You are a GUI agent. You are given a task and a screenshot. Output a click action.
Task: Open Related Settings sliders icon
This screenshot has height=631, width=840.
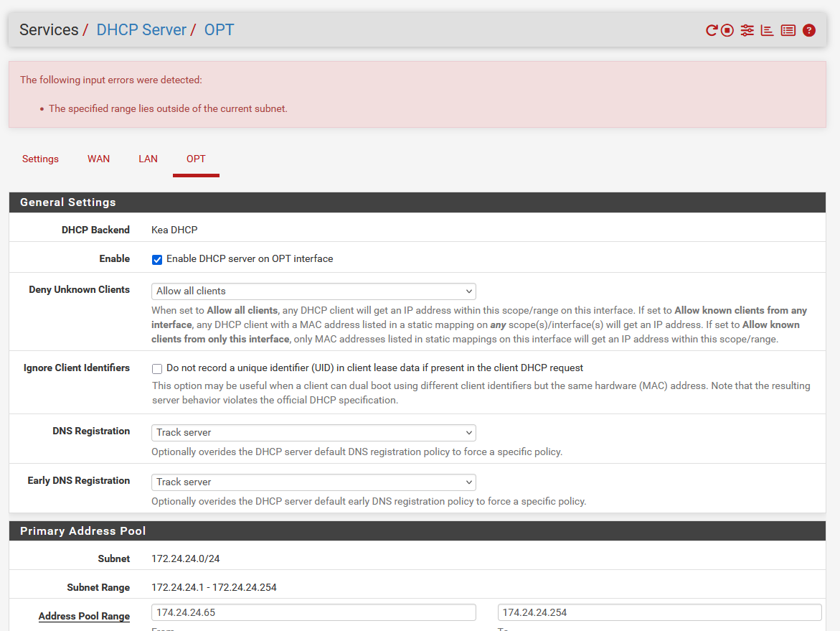tap(747, 30)
